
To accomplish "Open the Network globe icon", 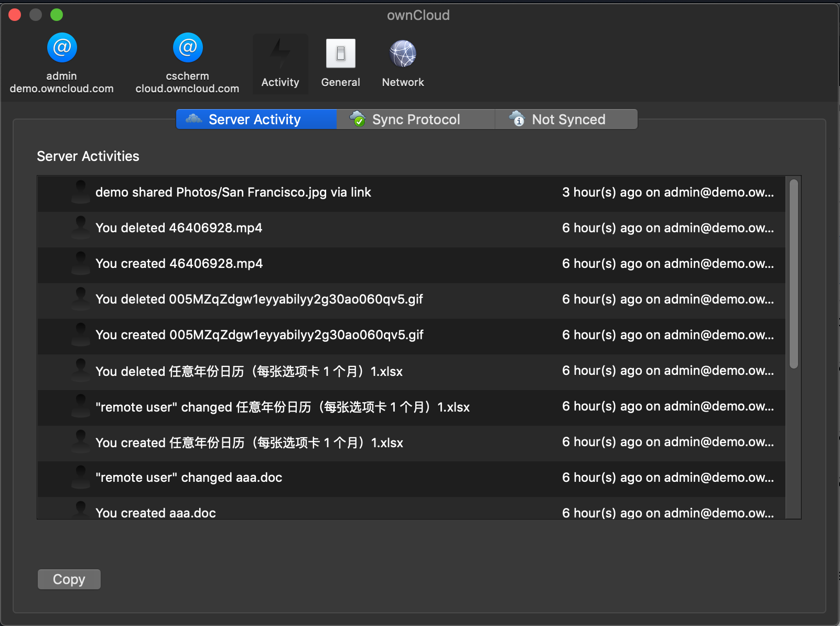I will [x=403, y=53].
